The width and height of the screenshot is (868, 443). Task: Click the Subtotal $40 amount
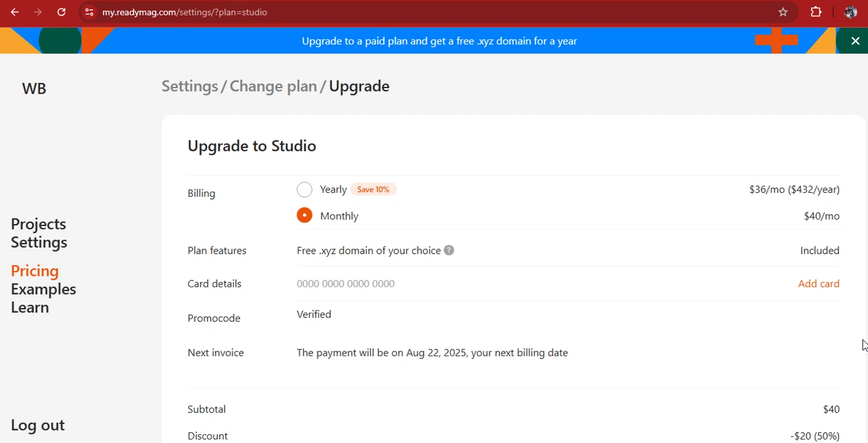(x=831, y=409)
